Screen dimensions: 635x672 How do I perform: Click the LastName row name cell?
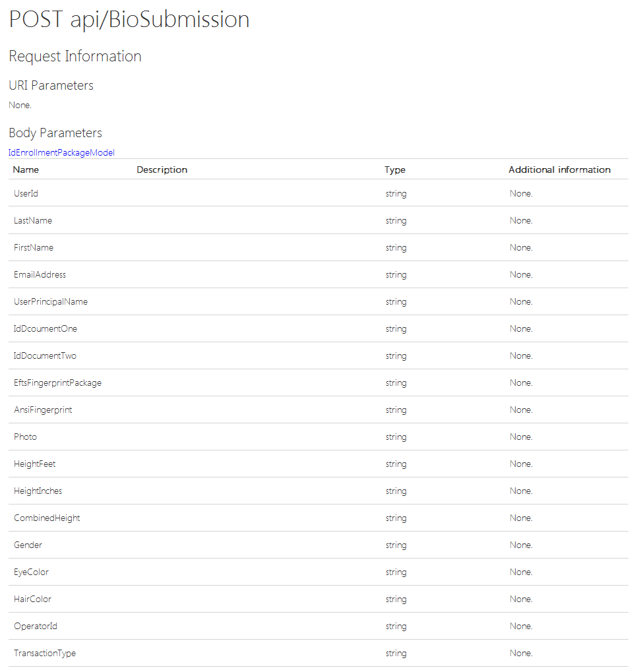click(x=33, y=220)
